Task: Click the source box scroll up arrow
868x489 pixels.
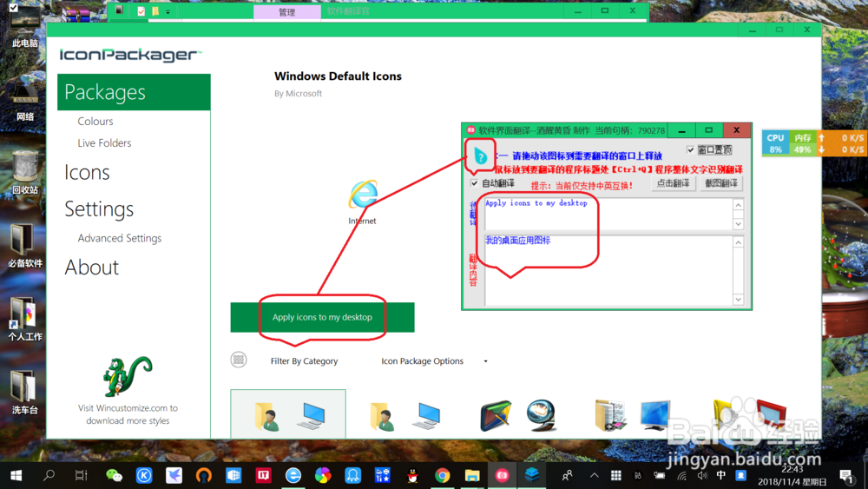Action: pyautogui.click(x=738, y=205)
